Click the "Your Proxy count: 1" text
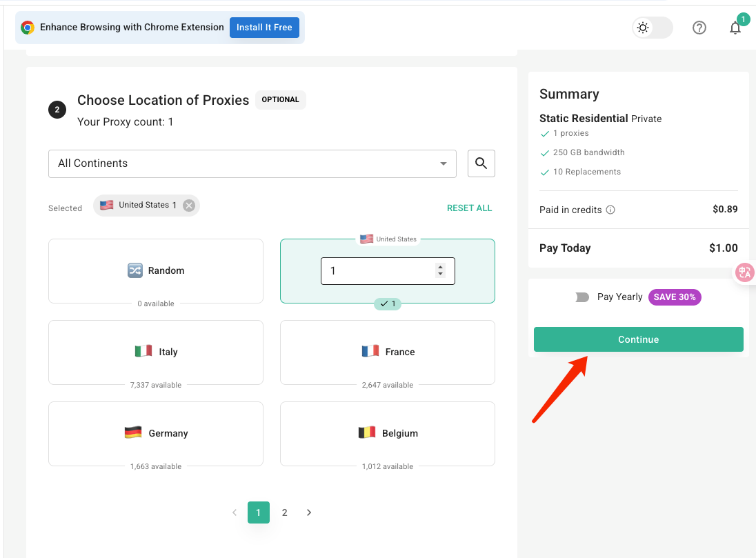Image resolution: width=756 pixels, height=558 pixels. click(x=125, y=121)
